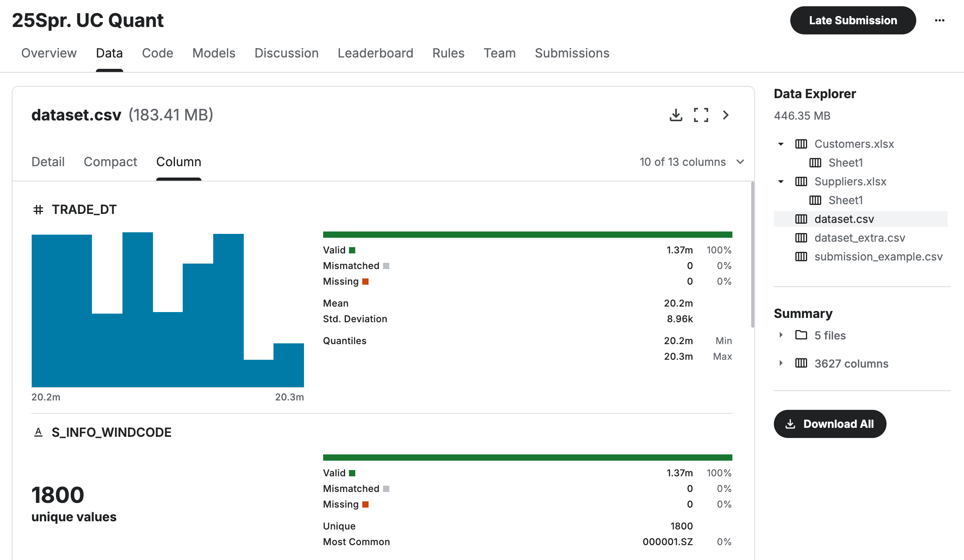Click the Download All button
The image size is (964, 560).
(830, 424)
